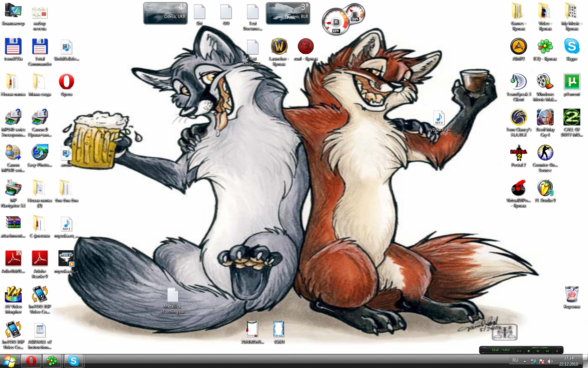Switch to Skype on the taskbar

click(73, 361)
